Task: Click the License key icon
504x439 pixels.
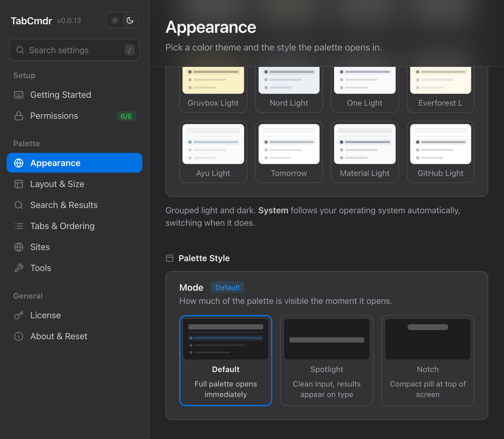Action: coord(19,315)
